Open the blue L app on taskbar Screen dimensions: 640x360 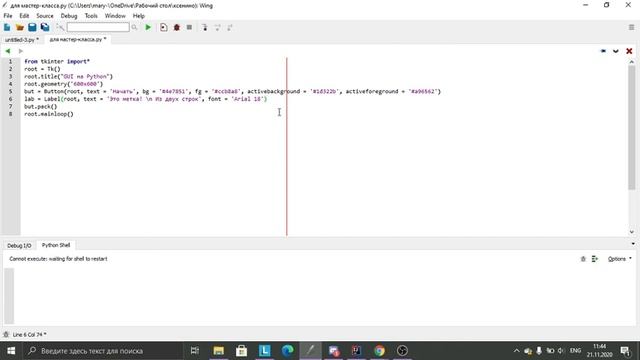264,351
